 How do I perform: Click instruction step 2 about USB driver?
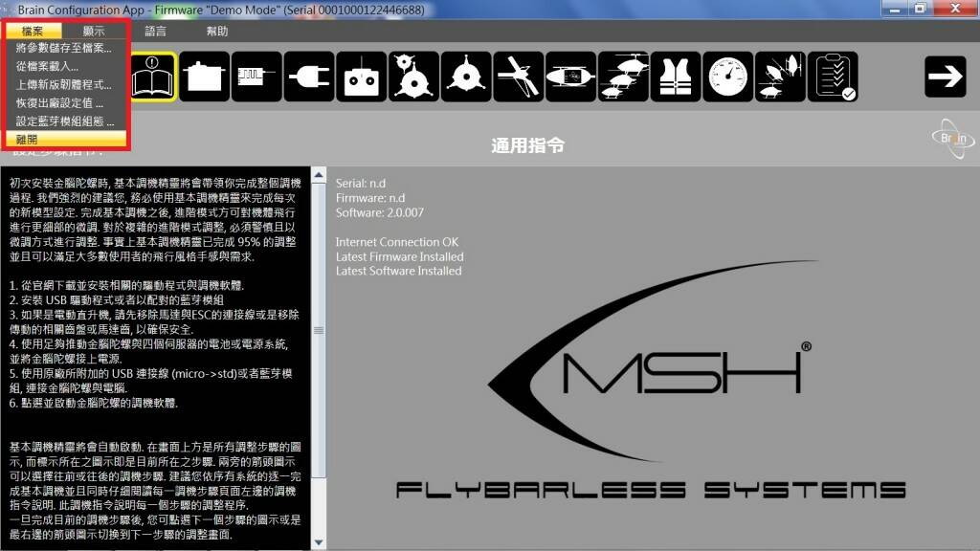[117, 299]
